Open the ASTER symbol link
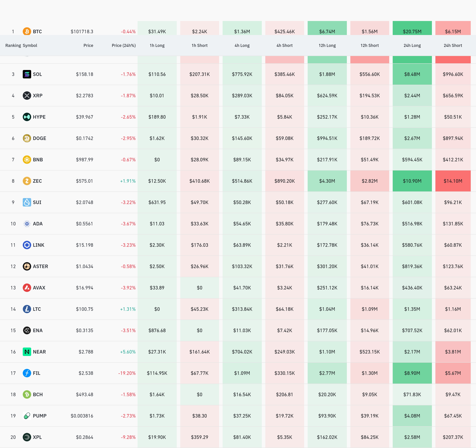 [x=40, y=266]
